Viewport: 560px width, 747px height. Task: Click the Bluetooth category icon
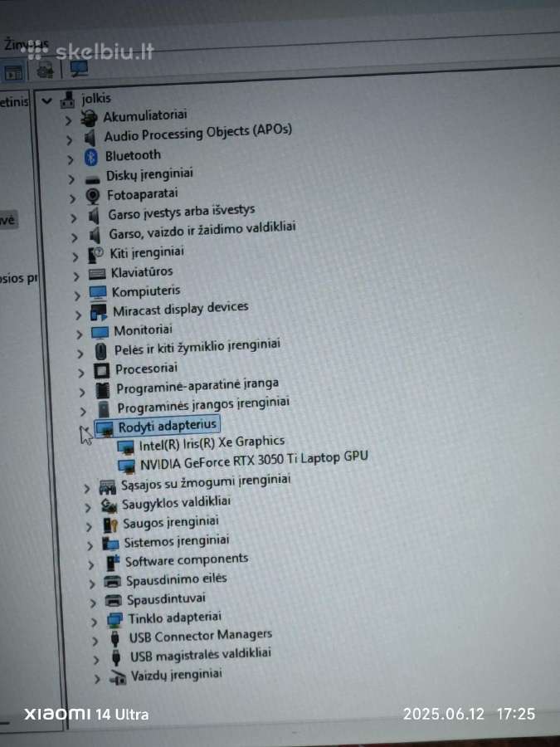coord(91,157)
